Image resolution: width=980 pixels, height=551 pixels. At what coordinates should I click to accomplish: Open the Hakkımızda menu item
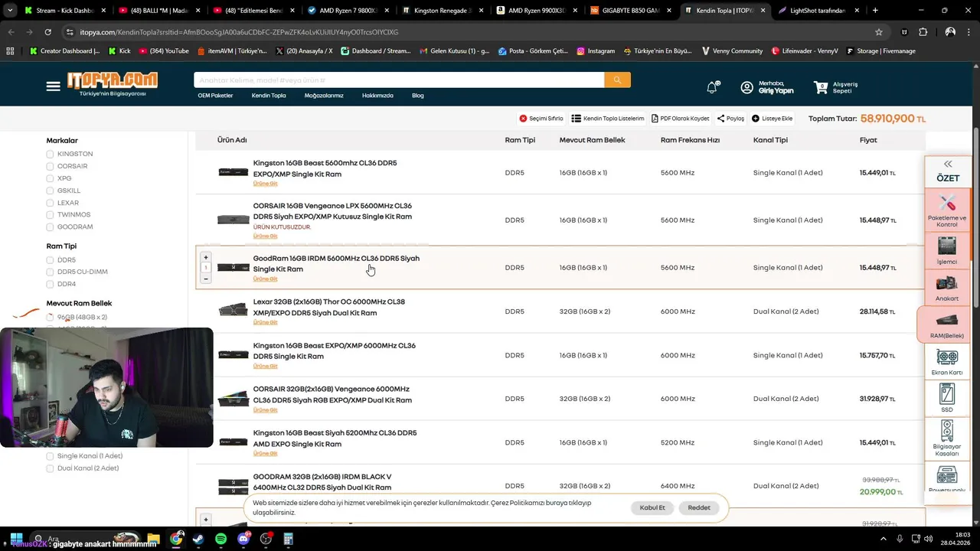[x=377, y=96]
